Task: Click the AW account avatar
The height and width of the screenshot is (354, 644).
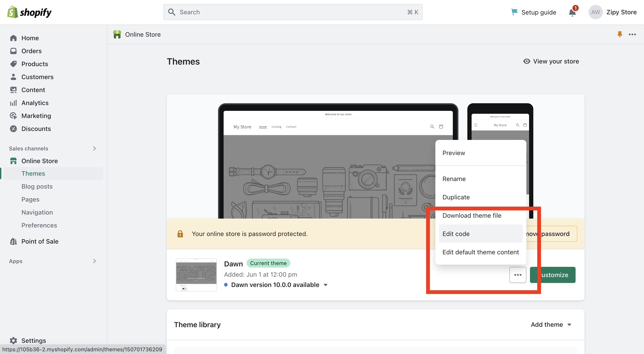Action: [595, 12]
